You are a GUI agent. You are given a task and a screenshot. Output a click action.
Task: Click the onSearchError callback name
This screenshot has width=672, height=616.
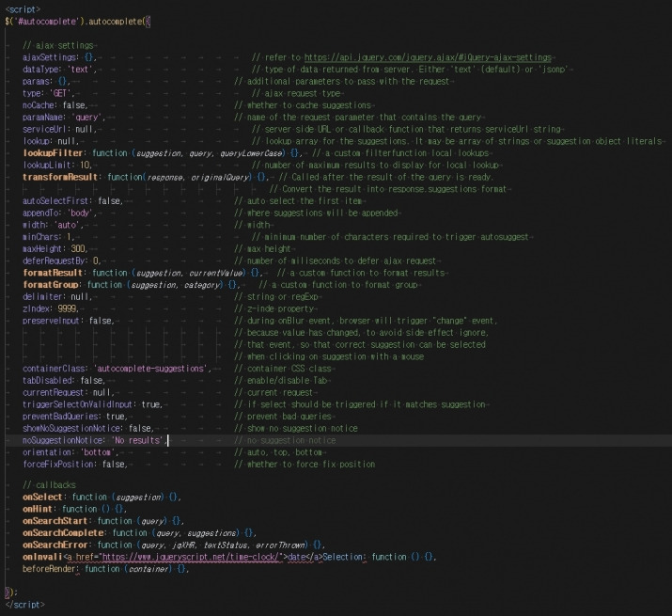[x=55, y=545]
